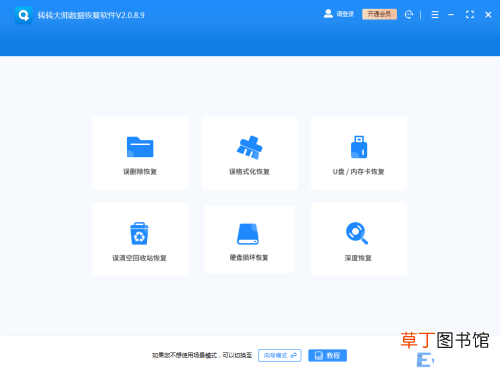The image size is (500, 375).
Task: Maximize the window with fullscreen icon
Action: 470,14
